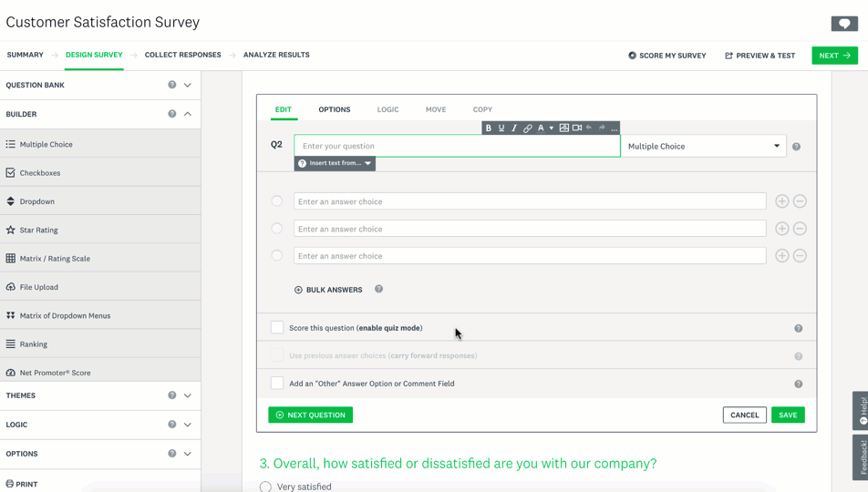
Task: Go to Collect Responses step
Action: [182, 55]
